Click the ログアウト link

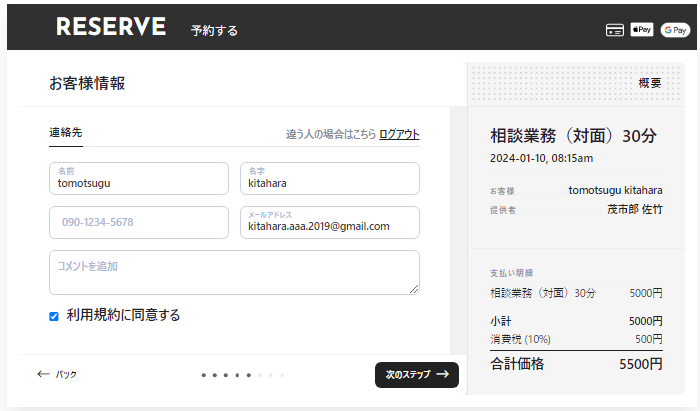pyautogui.click(x=399, y=134)
